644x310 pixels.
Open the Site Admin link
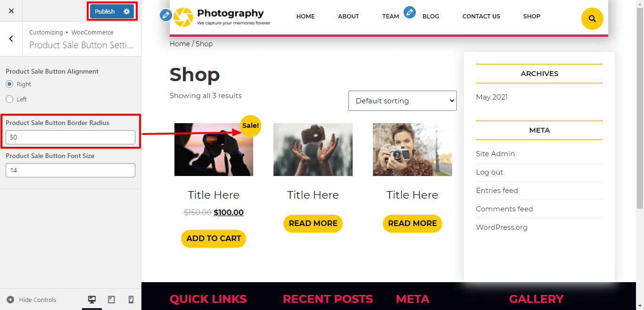click(x=495, y=154)
